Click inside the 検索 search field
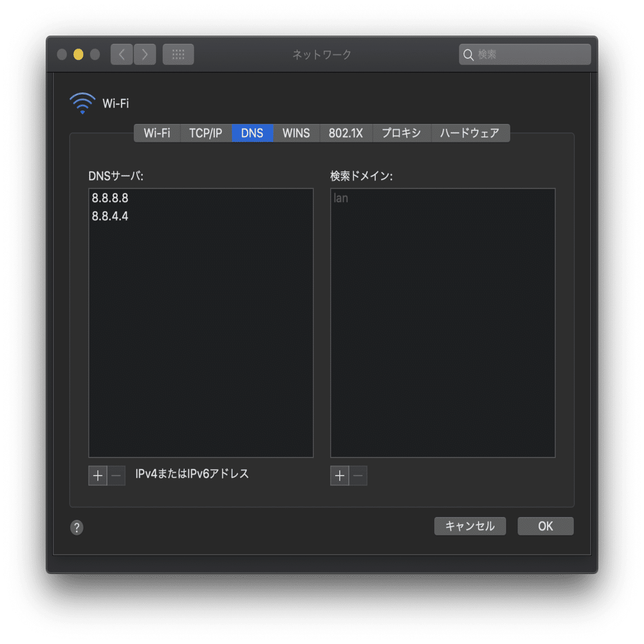 tap(523, 54)
